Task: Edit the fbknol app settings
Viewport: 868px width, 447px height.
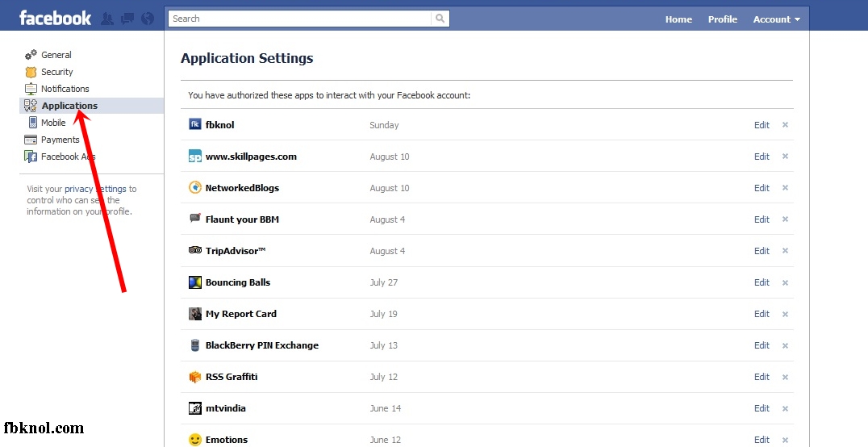Action: pos(762,125)
